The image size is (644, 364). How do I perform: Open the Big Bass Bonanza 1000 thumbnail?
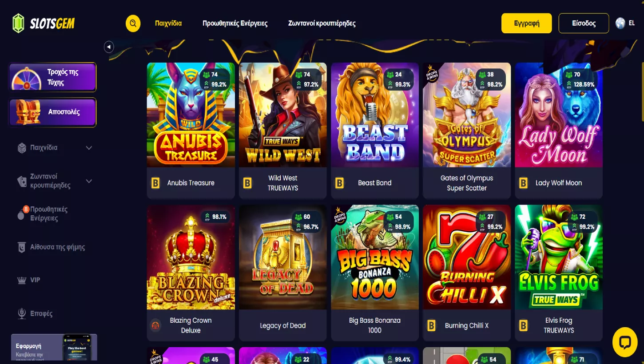point(375,257)
